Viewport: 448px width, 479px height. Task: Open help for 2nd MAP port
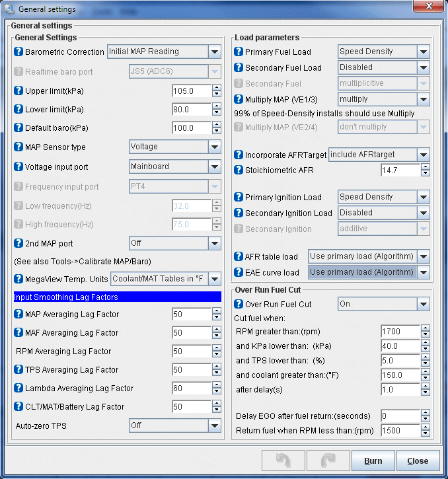tap(19, 243)
